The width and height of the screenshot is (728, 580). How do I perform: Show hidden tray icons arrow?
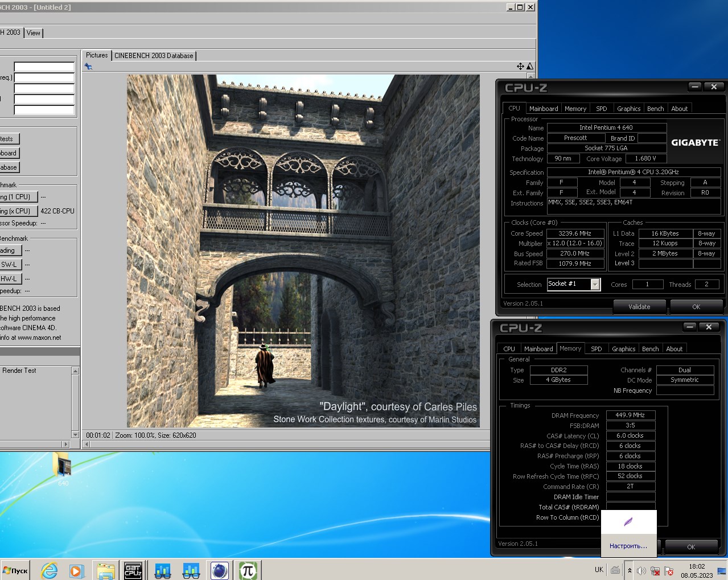[x=630, y=570]
